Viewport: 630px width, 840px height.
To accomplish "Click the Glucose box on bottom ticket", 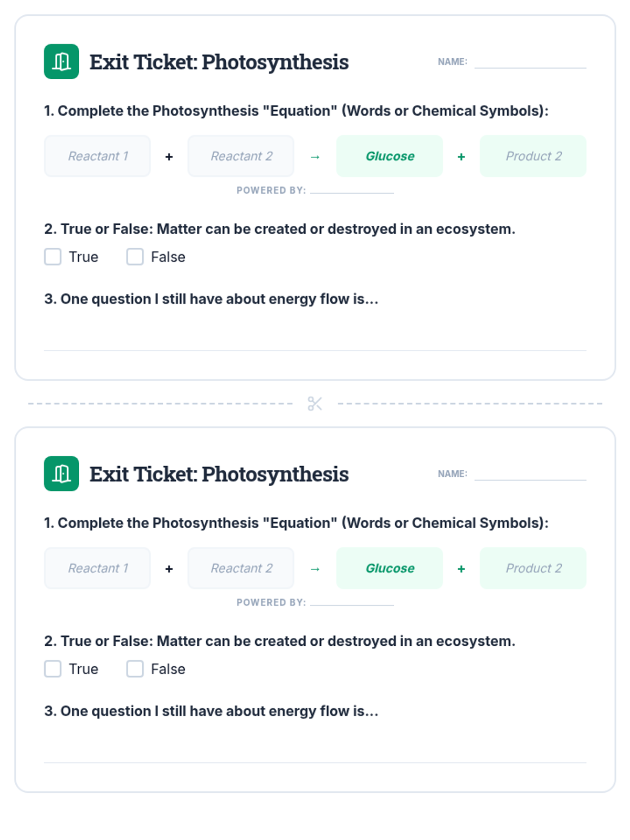I will [x=390, y=568].
